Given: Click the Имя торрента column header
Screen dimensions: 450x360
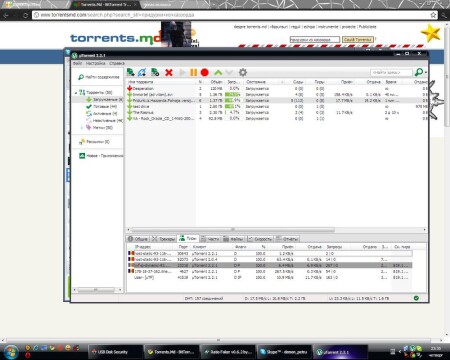Looking at the screenshot, I should [x=161, y=82].
